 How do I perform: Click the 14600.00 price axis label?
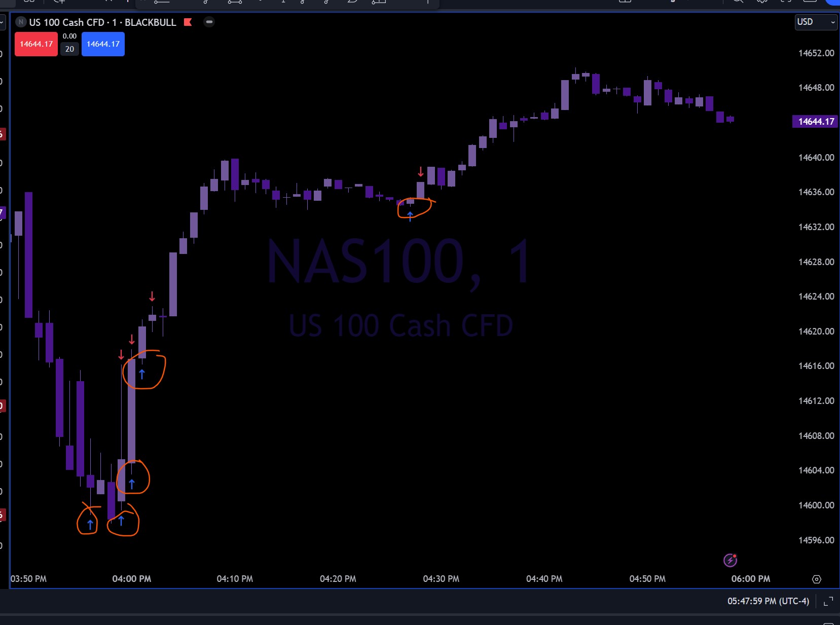816,505
